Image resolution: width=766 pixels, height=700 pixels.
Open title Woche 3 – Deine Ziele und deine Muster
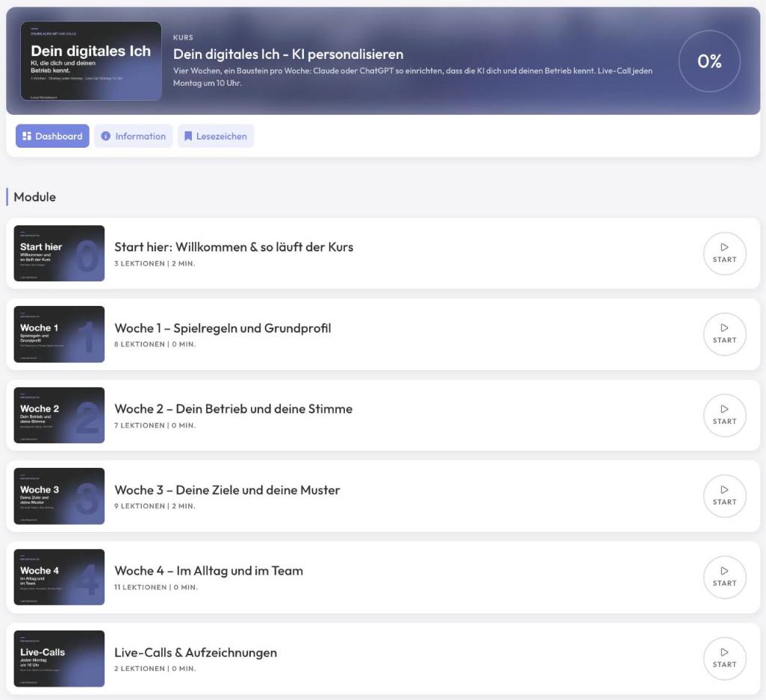coord(227,490)
